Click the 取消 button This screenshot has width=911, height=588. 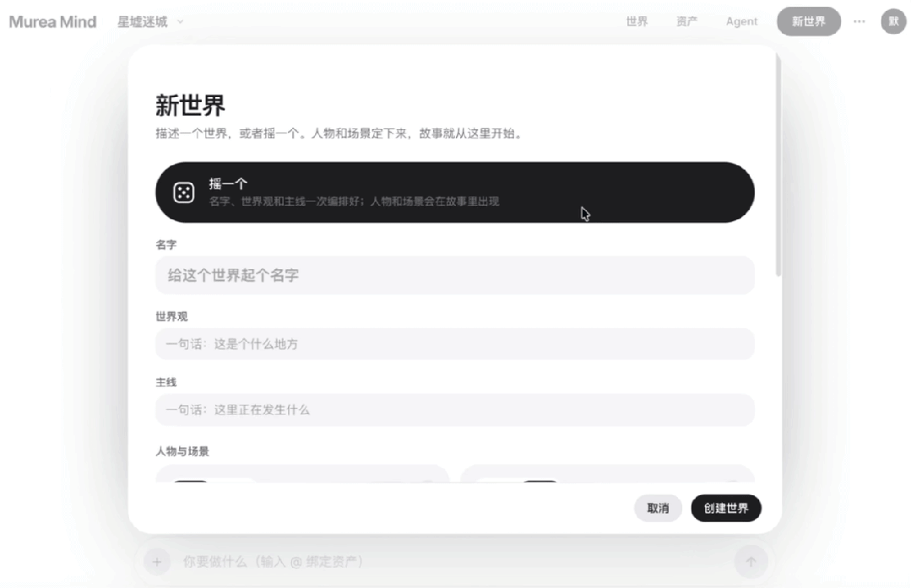(x=658, y=509)
